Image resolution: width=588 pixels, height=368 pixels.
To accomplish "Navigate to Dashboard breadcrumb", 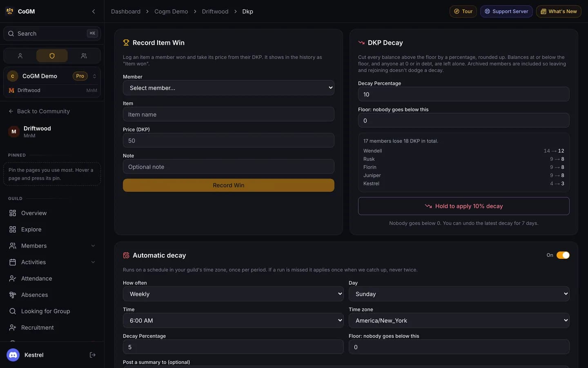I will [126, 11].
